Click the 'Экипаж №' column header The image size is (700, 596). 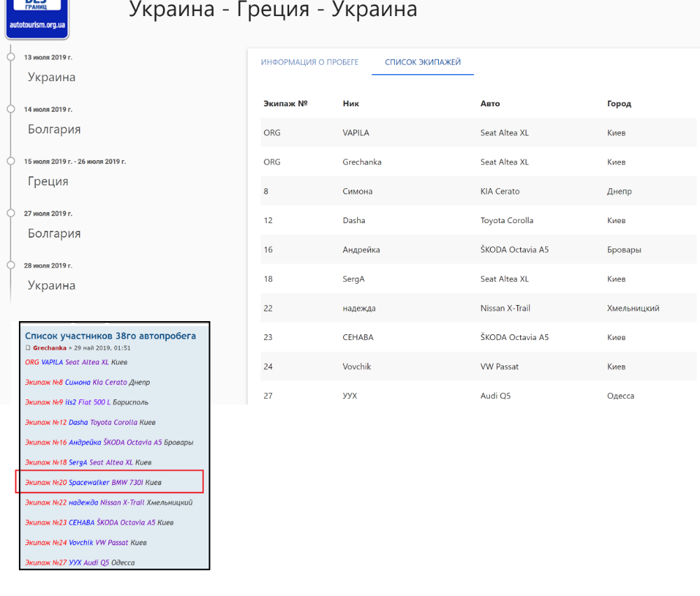[x=286, y=104]
